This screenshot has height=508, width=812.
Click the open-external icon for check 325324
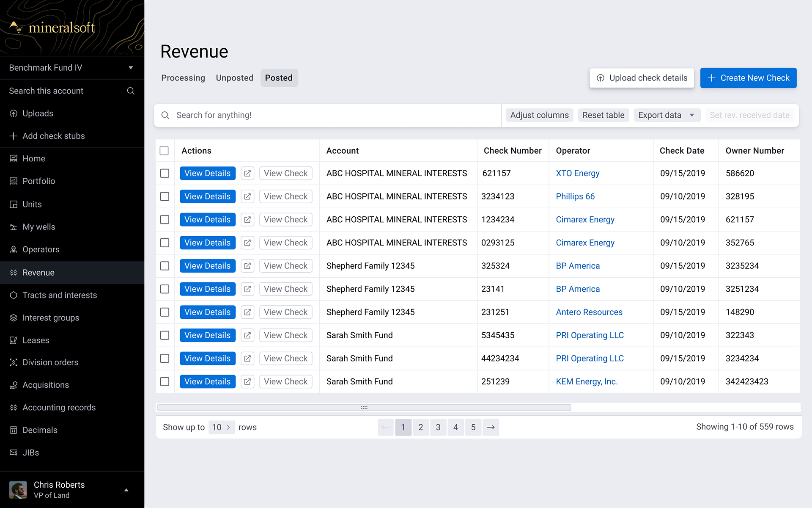[247, 266]
